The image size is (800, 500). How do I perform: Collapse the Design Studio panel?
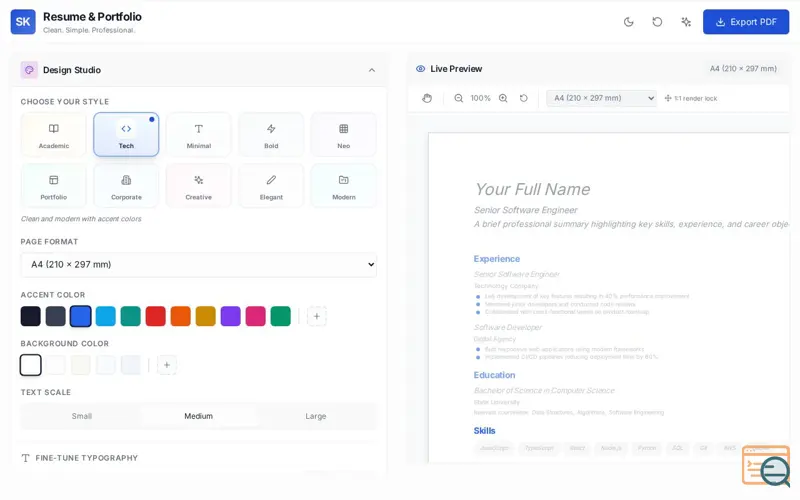(372, 70)
